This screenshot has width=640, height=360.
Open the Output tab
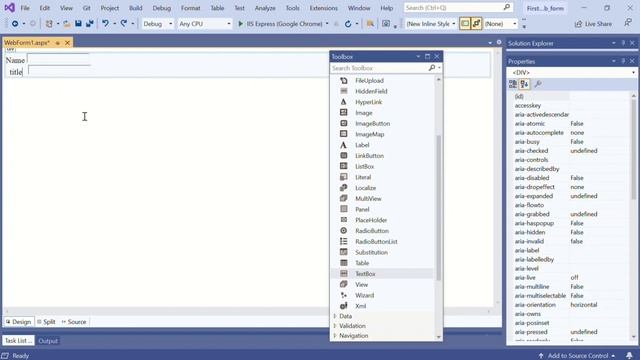(x=48, y=341)
